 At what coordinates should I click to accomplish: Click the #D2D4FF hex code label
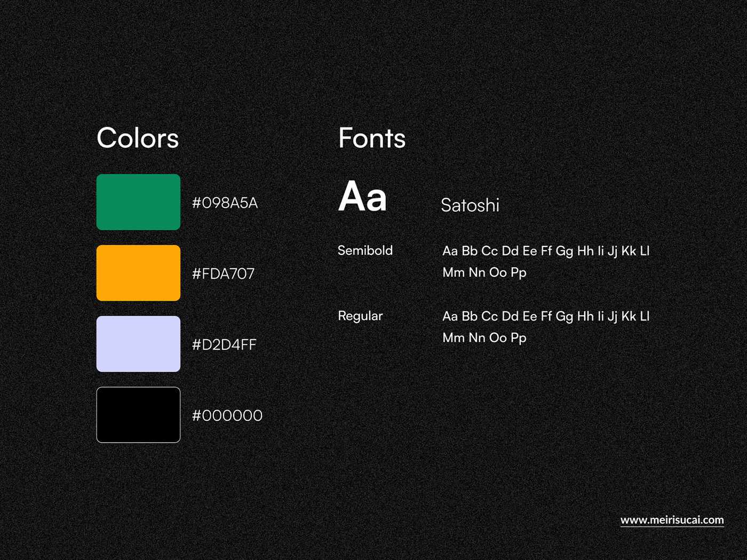[x=224, y=345]
